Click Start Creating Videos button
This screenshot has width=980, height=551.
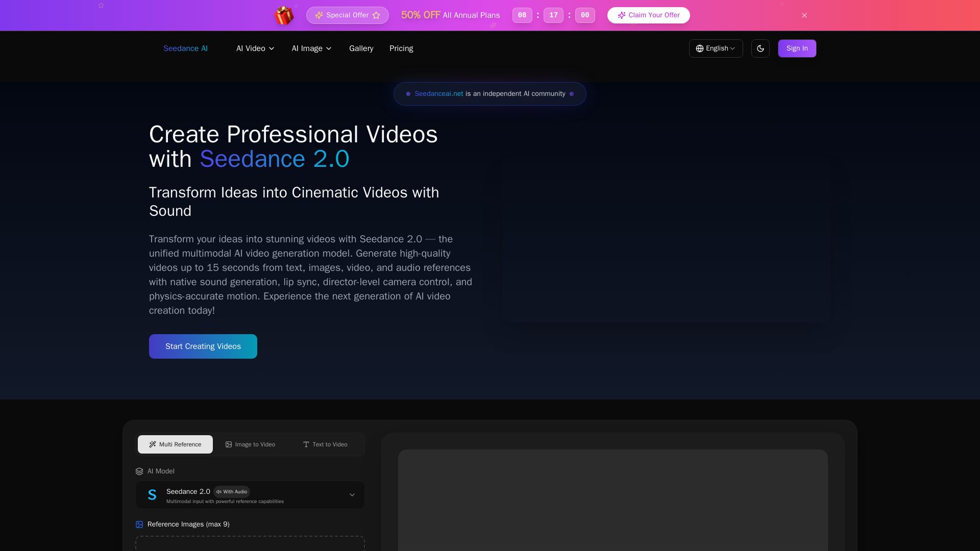pos(203,346)
